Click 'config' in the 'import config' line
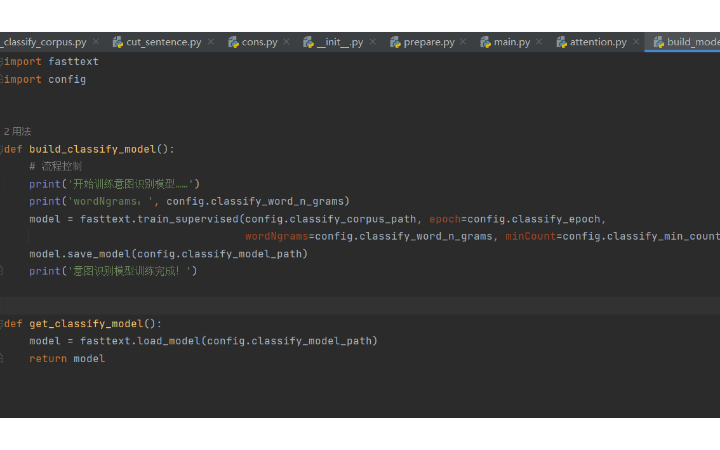Image resolution: width=720 pixels, height=450 pixels. pos(67,79)
